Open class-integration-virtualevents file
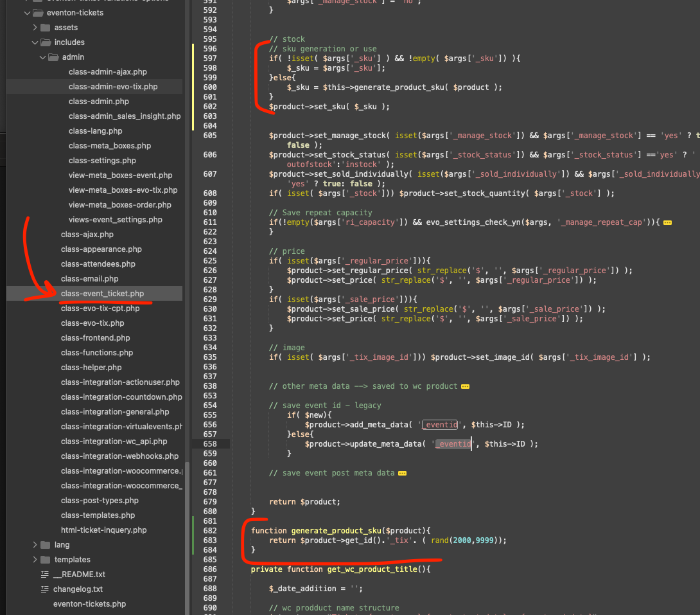This screenshot has height=615, width=700. [121, 426]
